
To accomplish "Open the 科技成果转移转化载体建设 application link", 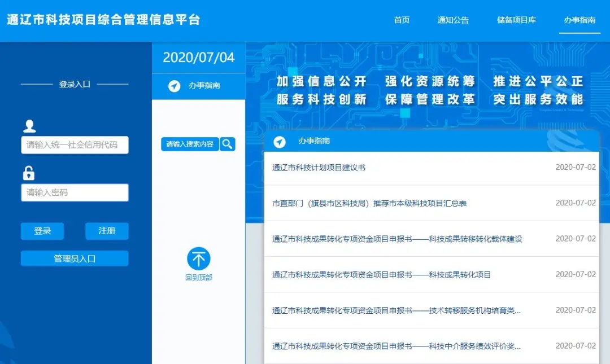I will (397, 239).
